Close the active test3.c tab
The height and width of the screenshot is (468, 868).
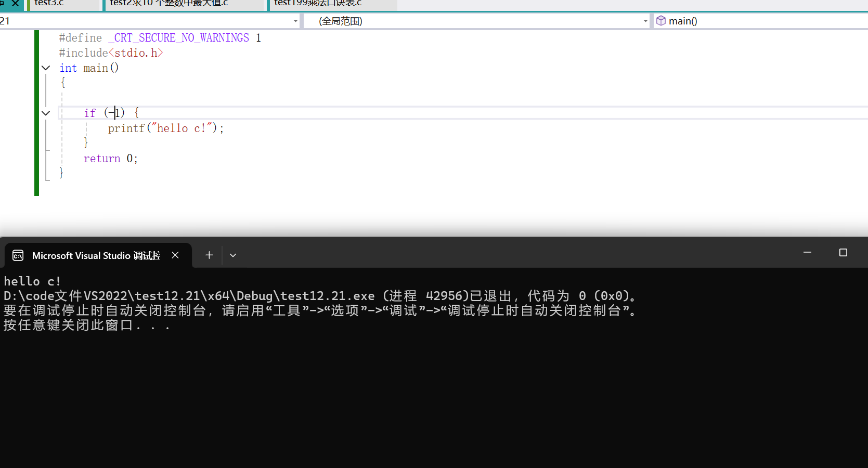15,3
